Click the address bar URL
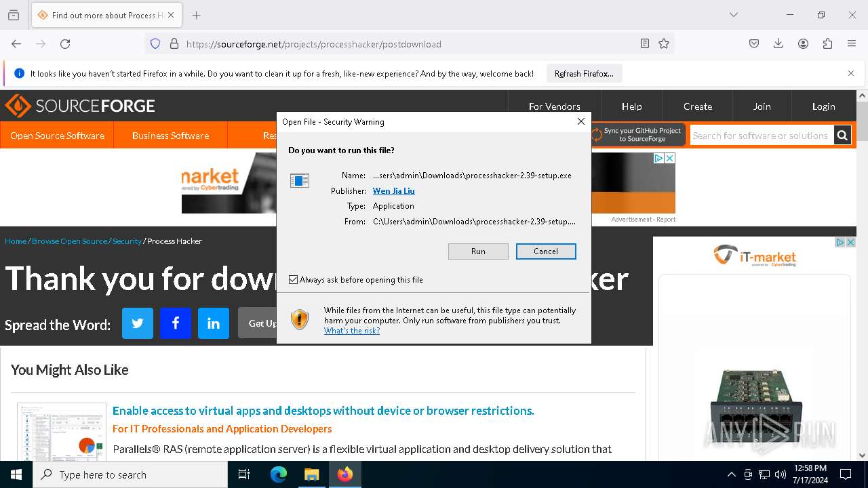Screen dimensions: 868x488 coord(313,44)
